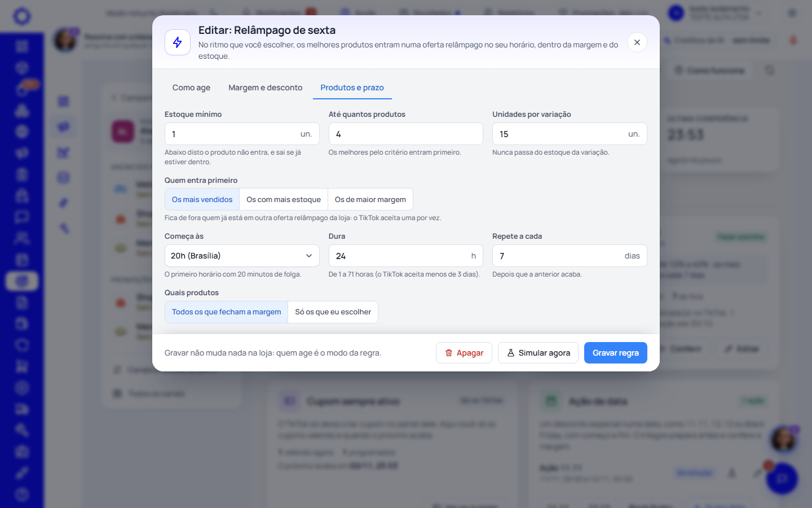812x508 pixels.
Task: Click the assistant avatar above chat button
Action: pos(783,439)
